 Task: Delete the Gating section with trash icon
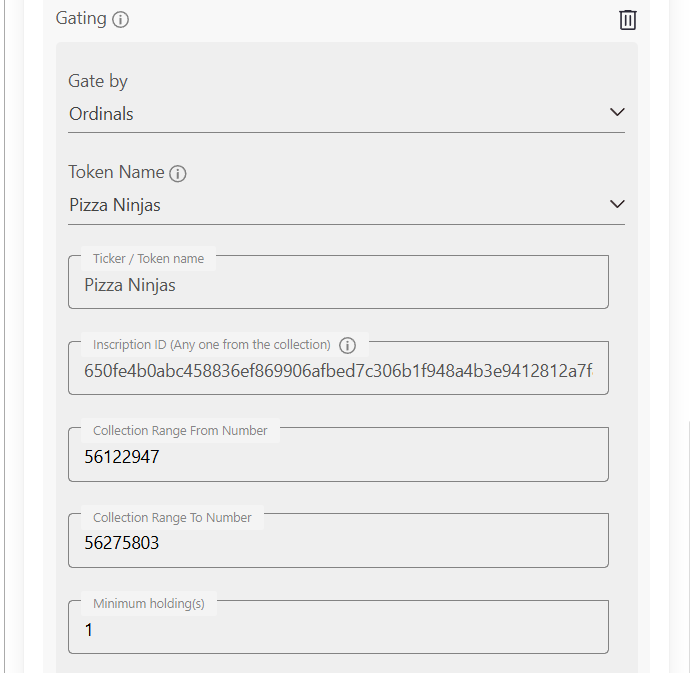pyautogui.click(x=628, y=20)
